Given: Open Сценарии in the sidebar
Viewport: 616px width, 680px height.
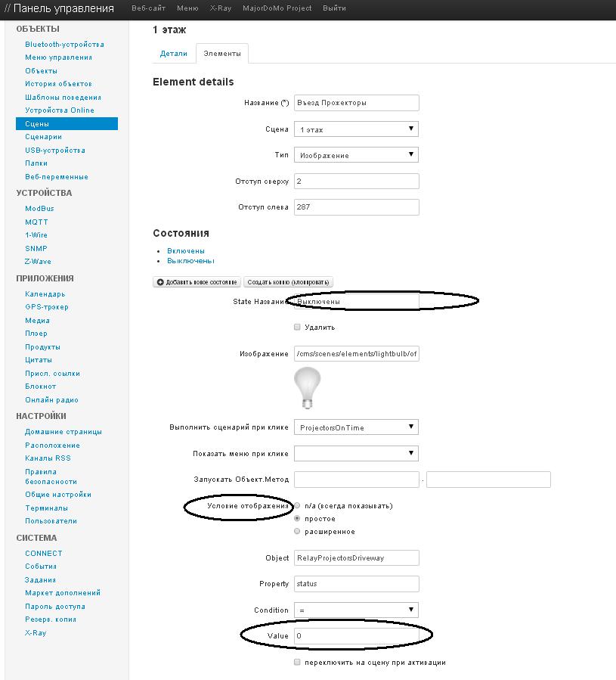Looking at the screenshot, I should [43, 137].
